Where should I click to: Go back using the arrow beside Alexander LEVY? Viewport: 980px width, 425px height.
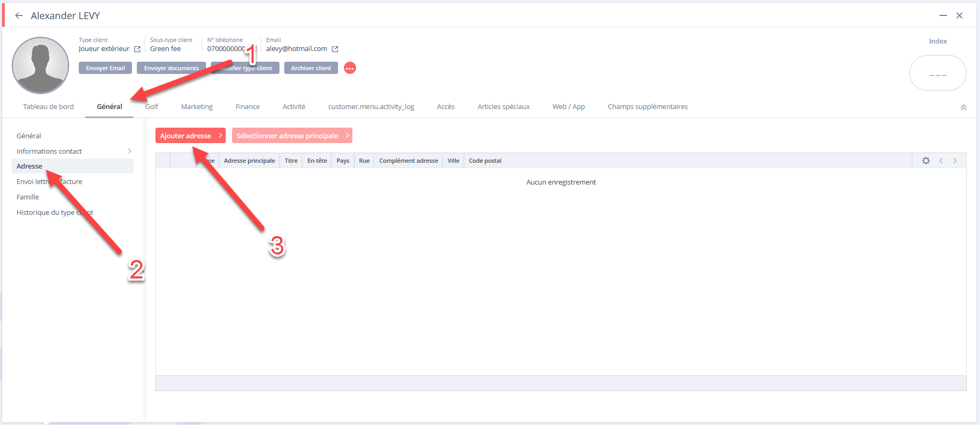(19, 15)
